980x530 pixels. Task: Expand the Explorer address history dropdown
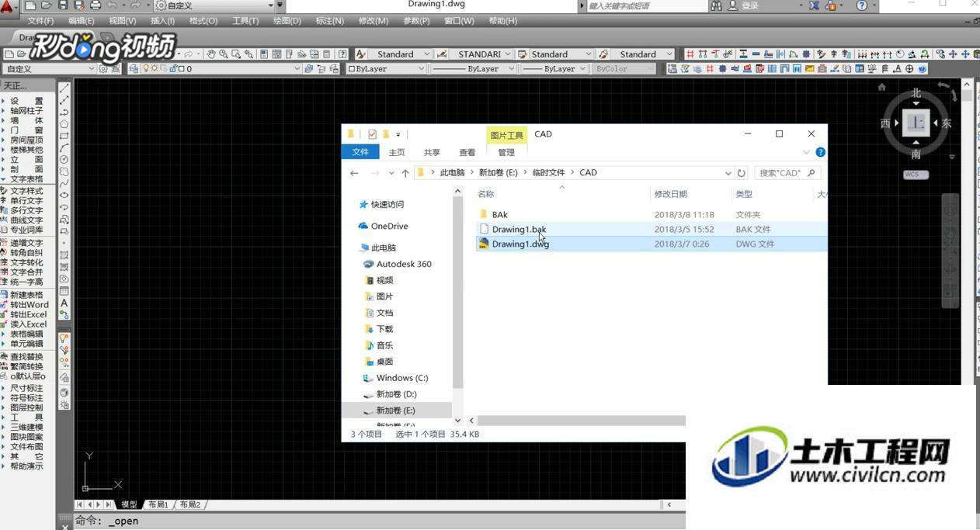(x=728, y=173)
